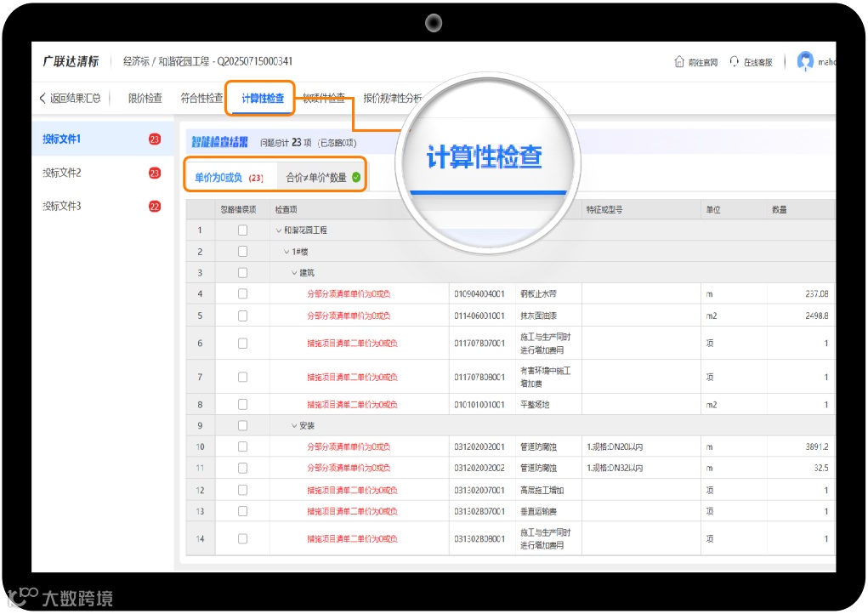
Task: Tick checkbox on row 6 施工与生产同时
Action: coord(242,344)
